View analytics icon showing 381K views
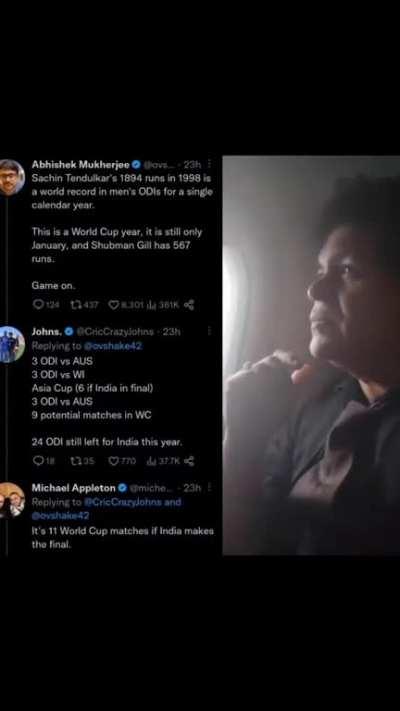The width and height of the screenshot is (400, 711). tap(151, 305)
